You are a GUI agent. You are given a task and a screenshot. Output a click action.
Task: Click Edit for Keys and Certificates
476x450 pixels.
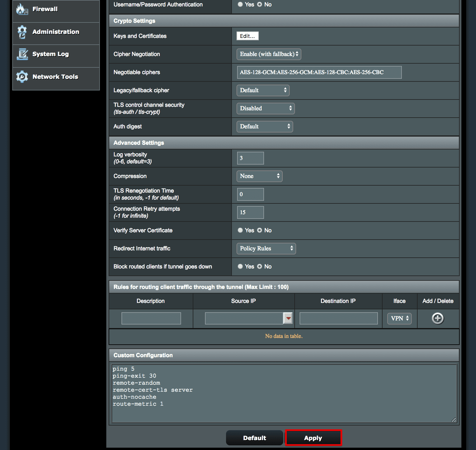[x=247, y=36]
